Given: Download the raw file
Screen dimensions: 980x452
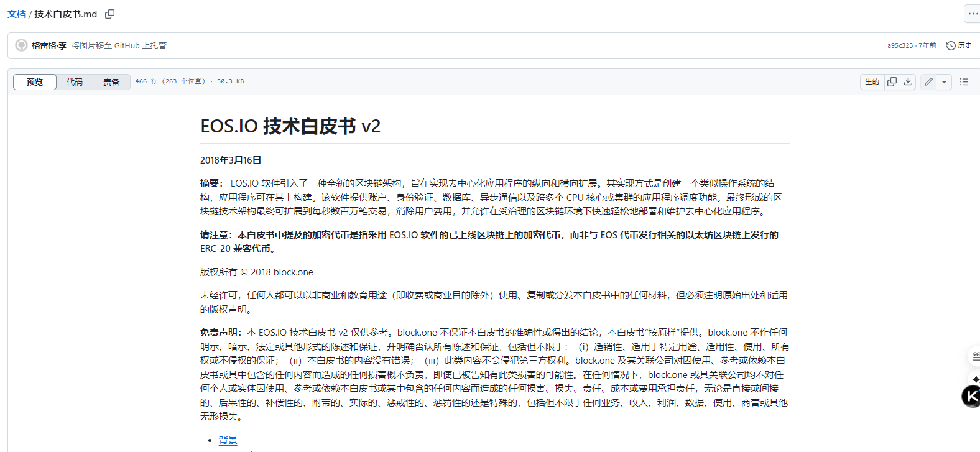Looking at the screenshot, I should click(x=908, y=81).
